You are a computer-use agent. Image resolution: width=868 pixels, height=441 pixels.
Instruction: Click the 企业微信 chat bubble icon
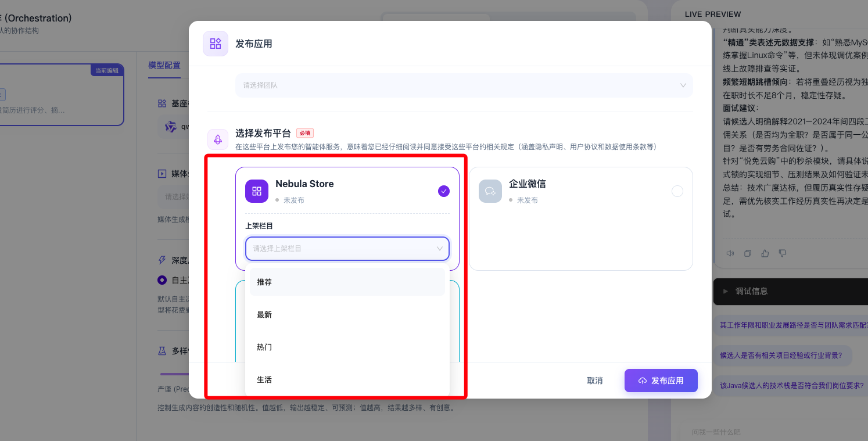pos(490,191)
